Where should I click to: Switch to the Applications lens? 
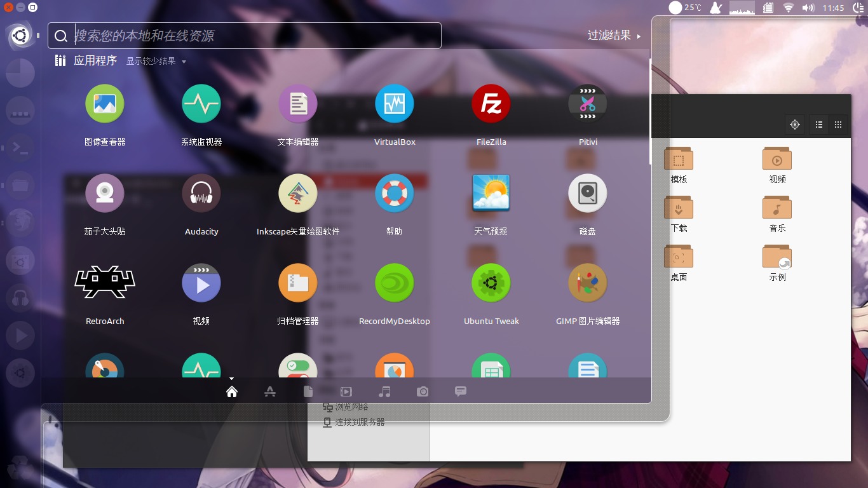pyautogui.click(x=270, y=391)
